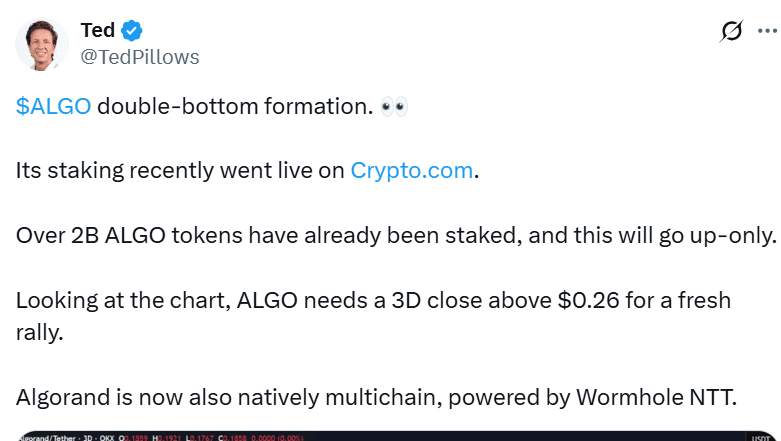Click the word 'rally.' in the tweet
Screen dimensions: 781x441
click(39, 332)
